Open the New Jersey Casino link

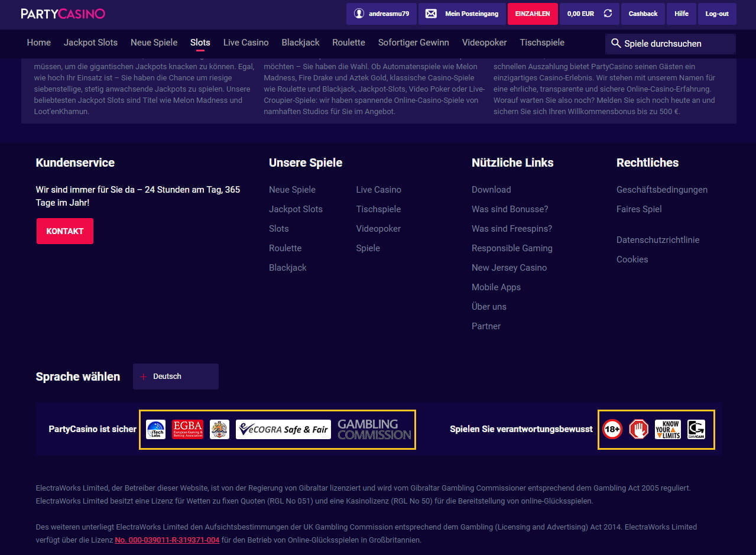pyautogui.click(x=510, y=268)
